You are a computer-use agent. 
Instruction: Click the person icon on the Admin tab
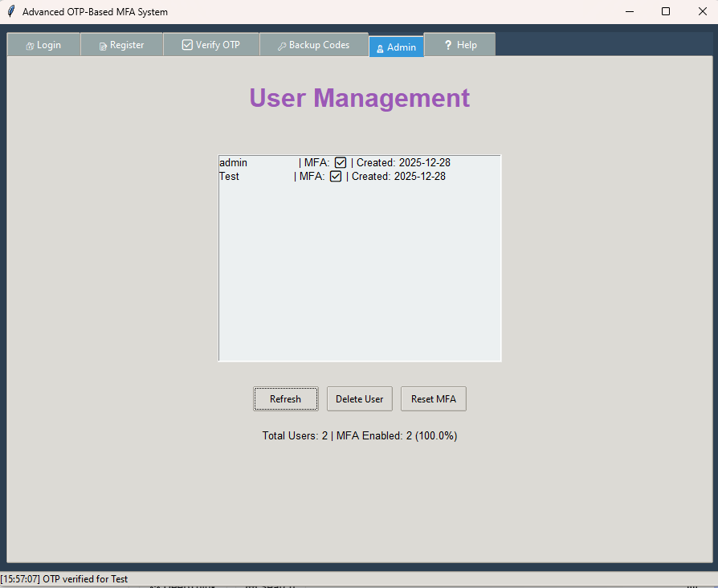point(380,48)
